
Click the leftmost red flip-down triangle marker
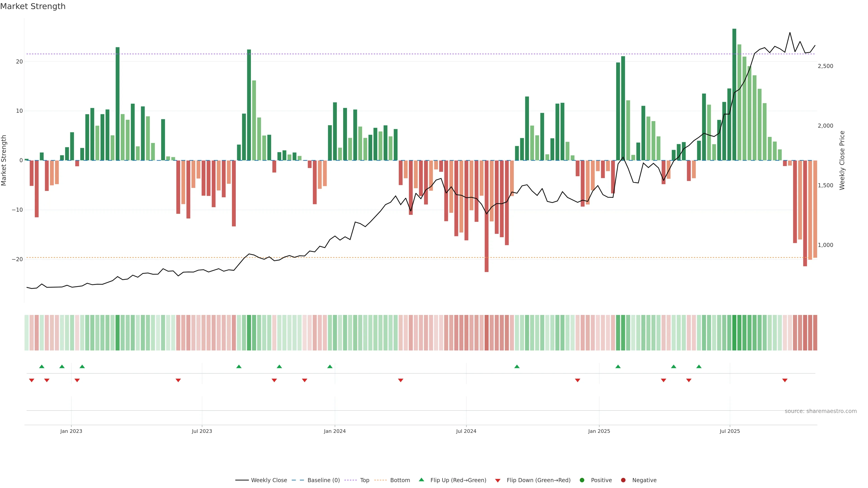click(32, 380)
